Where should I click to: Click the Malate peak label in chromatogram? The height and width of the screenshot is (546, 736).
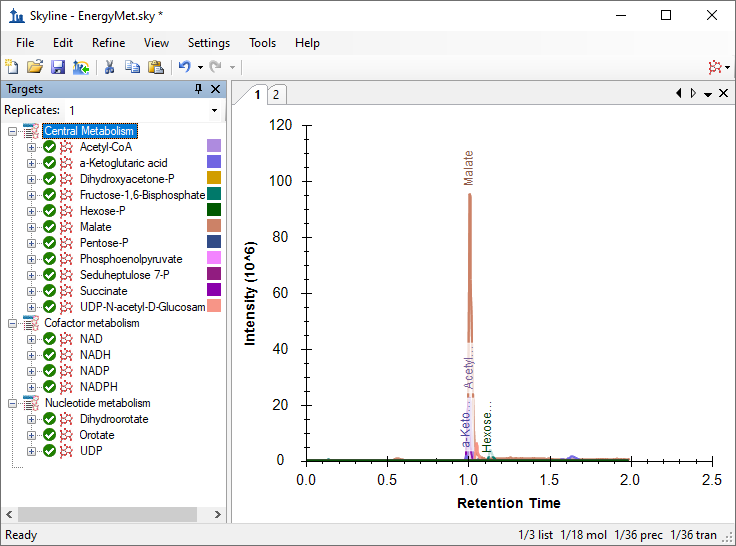click(468, 168)
